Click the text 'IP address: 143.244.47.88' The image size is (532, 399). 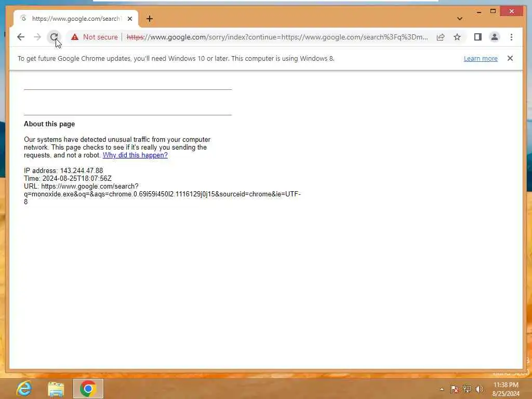(63, 170)
